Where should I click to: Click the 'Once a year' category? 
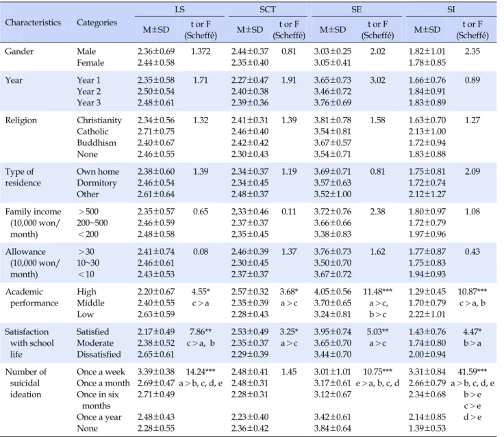click(x=99, y=417)
